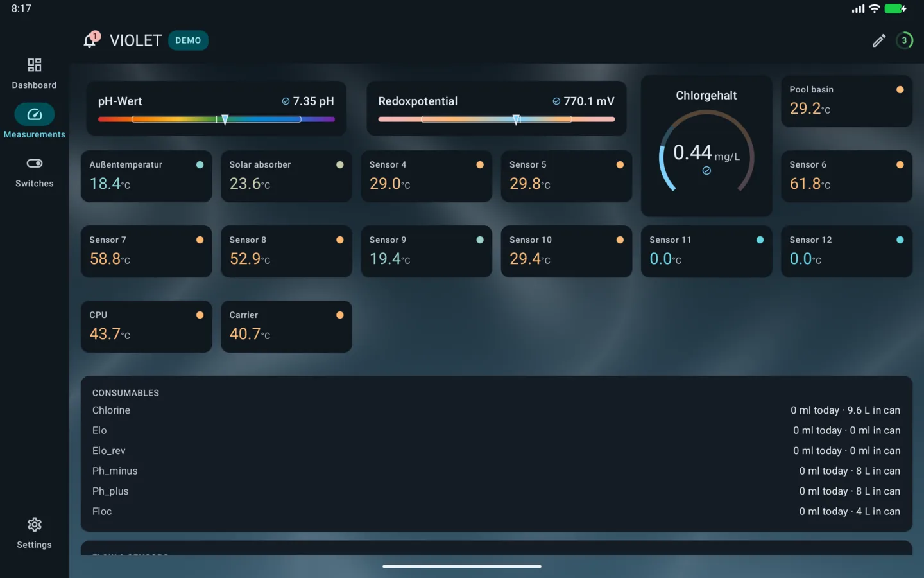Tap the Wi-Fi status icon
Screen dimensions: 924x578
click(x=874, y=9)
